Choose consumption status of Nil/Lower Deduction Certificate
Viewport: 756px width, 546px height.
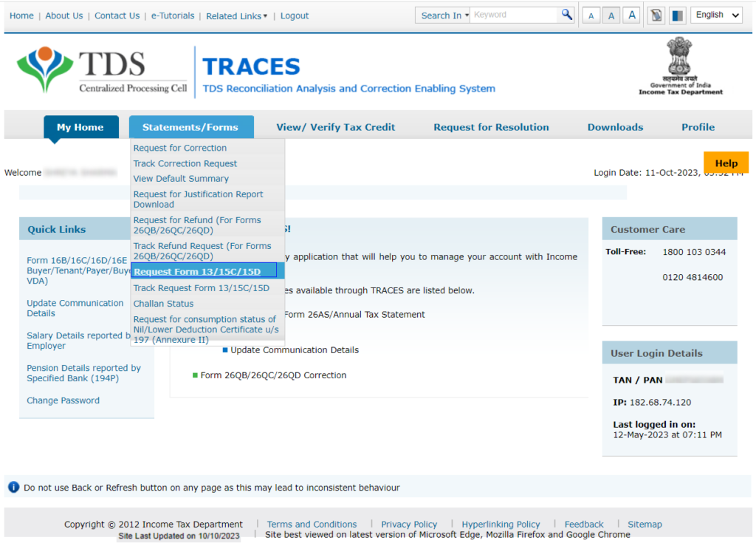point(206,330)
